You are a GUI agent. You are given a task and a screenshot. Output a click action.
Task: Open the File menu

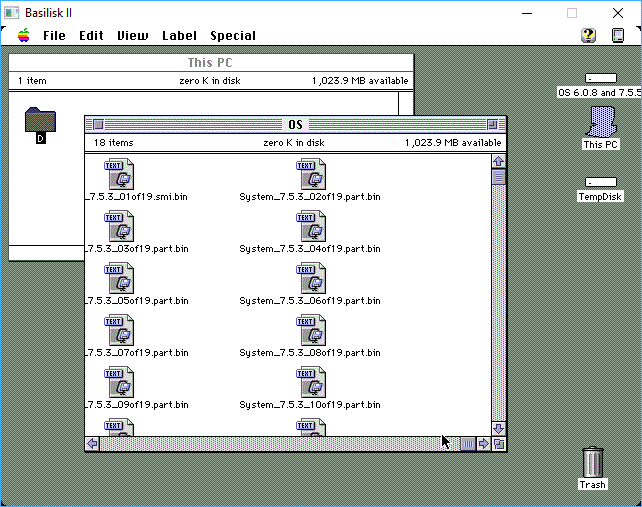click(x=54, y=36)
